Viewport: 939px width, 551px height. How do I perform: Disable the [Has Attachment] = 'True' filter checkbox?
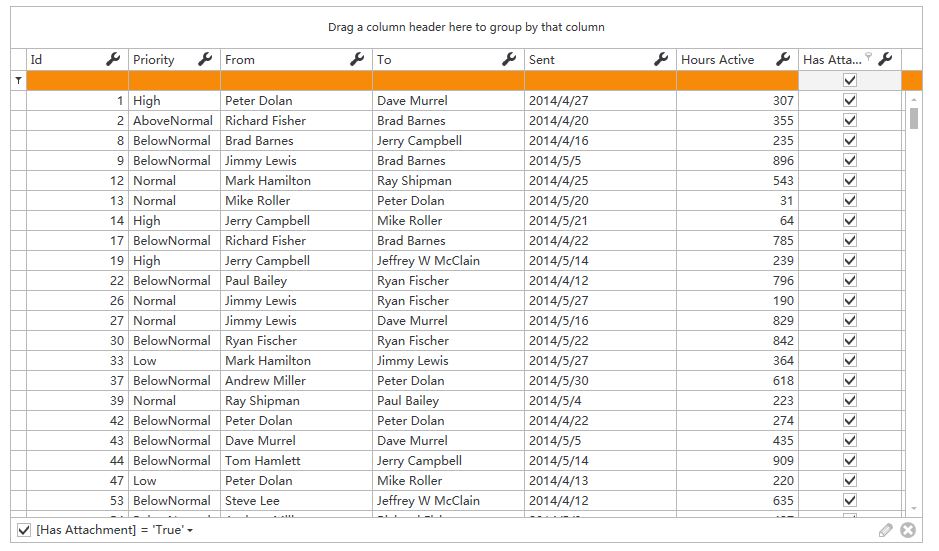pyautogui.click(x=24, y=530)
